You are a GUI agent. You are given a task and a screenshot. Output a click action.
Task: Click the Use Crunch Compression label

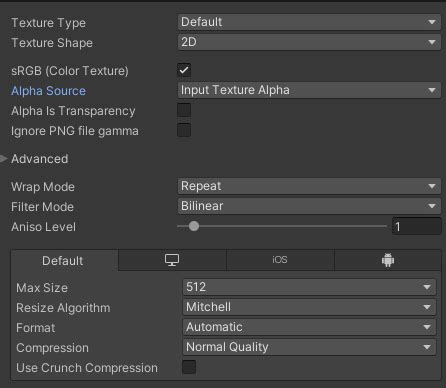click(87, 368)
